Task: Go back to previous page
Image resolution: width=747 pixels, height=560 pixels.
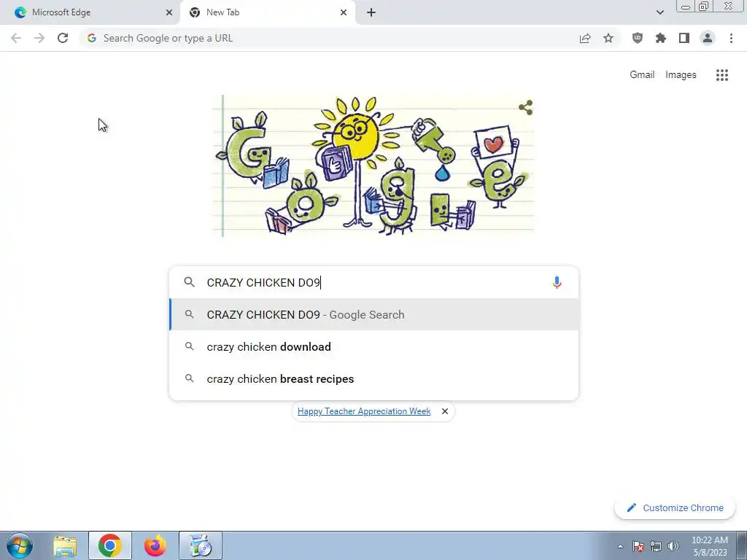Action: (x=16, y=38)
